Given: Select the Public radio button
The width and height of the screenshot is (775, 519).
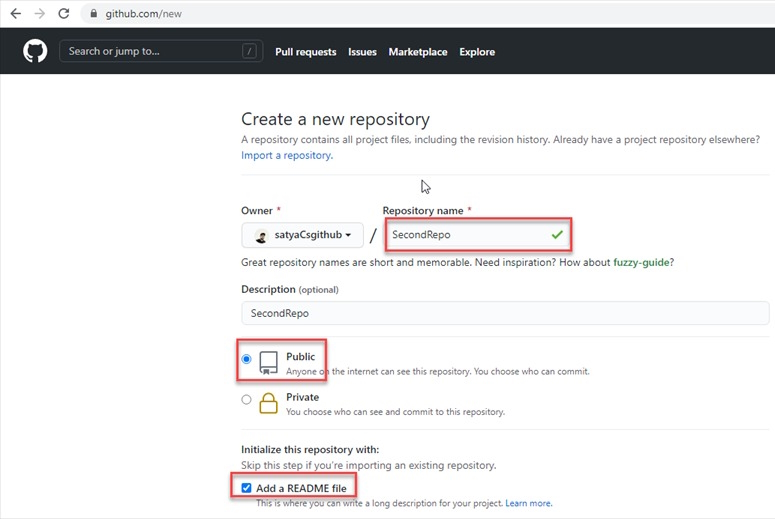Looking at the screenshot, I should click(x=247, y=358).
